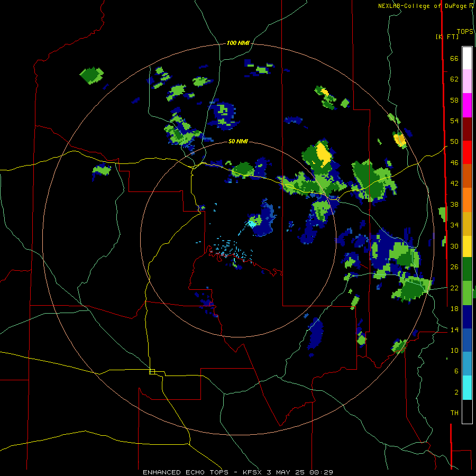Click the 58 legend value
Image resolution: width=476 pixels, height=476 pixels.
coord(454,100)
